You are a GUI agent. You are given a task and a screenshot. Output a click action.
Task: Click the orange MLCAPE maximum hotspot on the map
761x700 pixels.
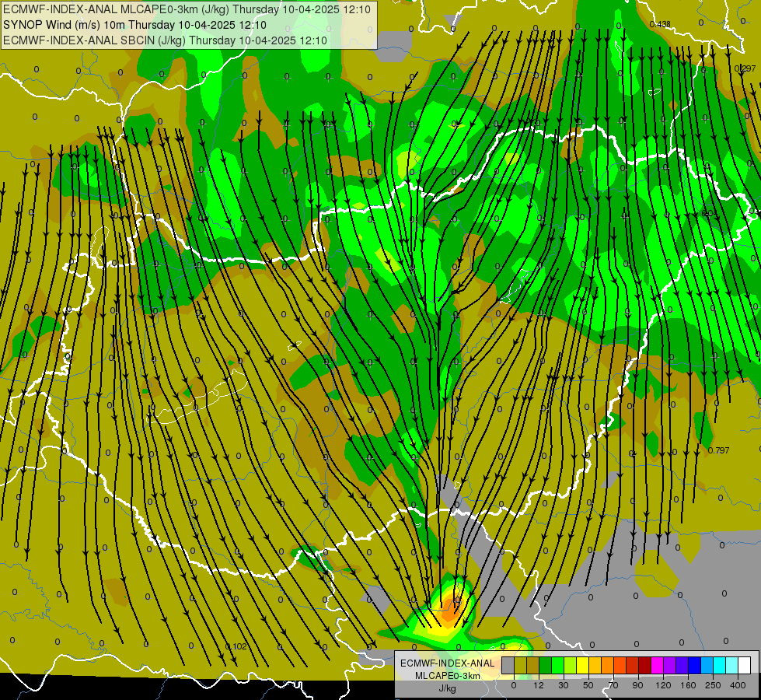tap(450, 612)
